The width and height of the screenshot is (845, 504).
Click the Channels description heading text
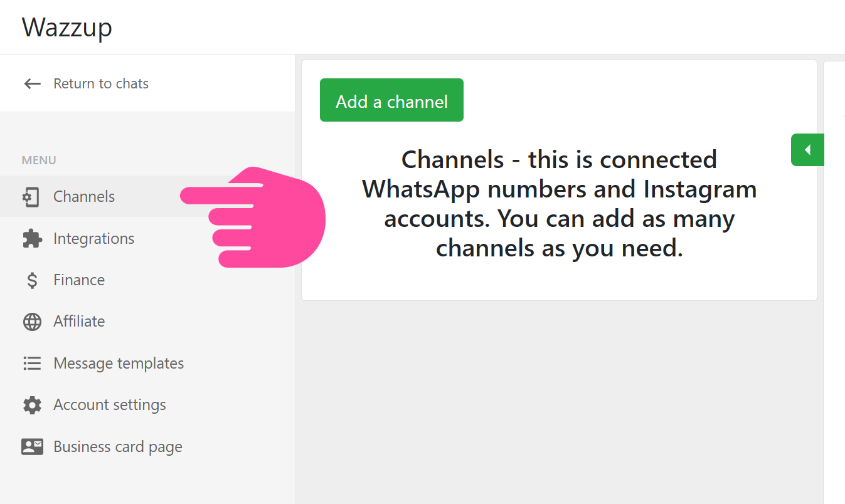tap(559, 204)
